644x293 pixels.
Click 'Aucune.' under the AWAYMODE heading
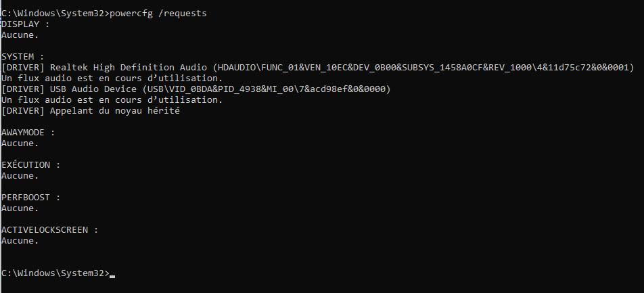[20, 143]
